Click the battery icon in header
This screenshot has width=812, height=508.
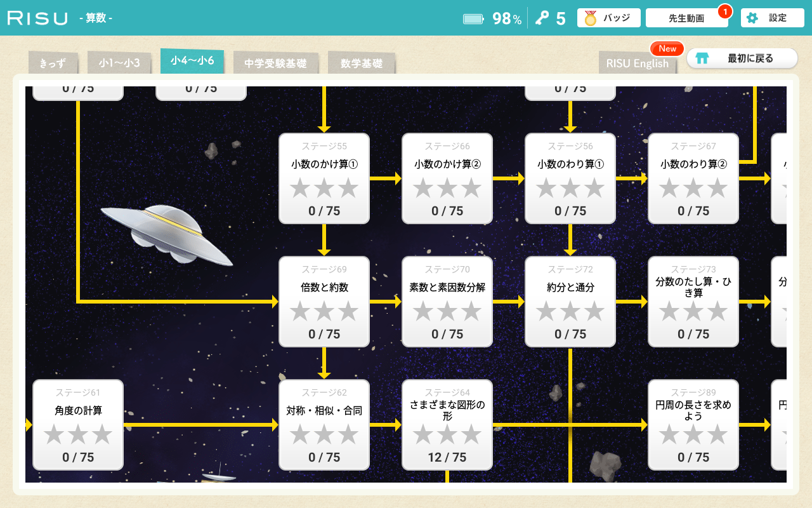[x=473, y=19]
